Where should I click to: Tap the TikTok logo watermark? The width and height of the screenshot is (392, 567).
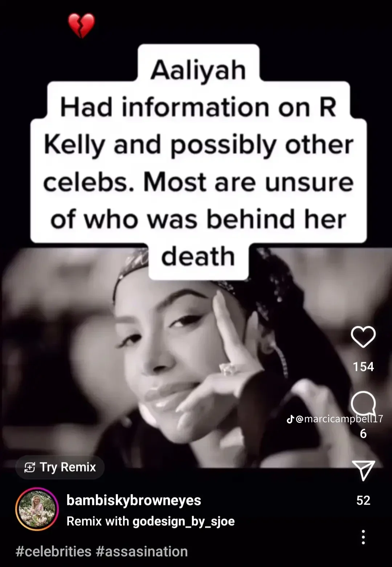point(290,419)
